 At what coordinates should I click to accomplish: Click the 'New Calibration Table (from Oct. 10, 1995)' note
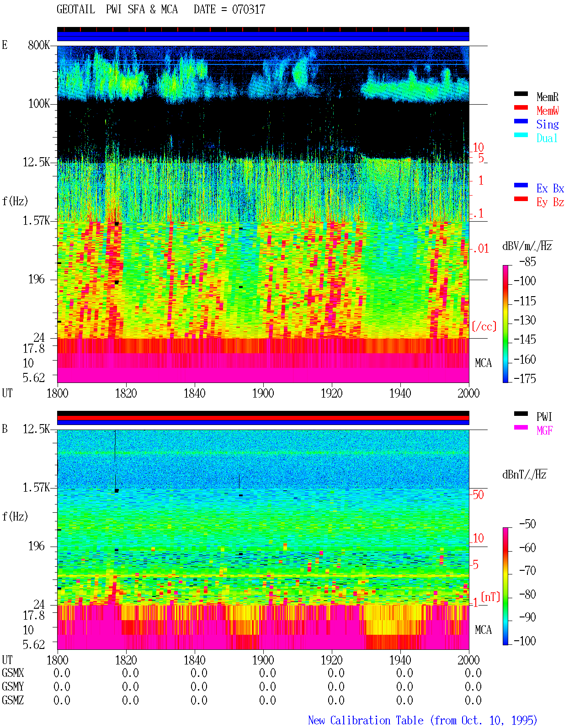click(x=423, y=721)
